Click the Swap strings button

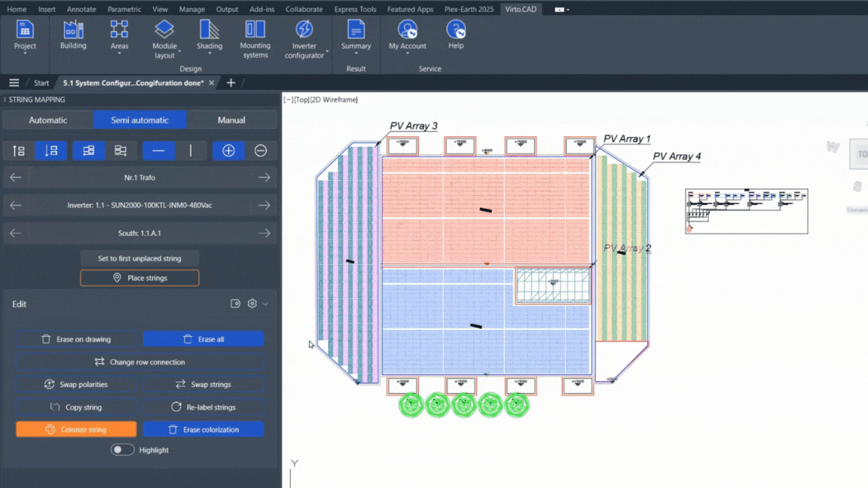[203, 385]
